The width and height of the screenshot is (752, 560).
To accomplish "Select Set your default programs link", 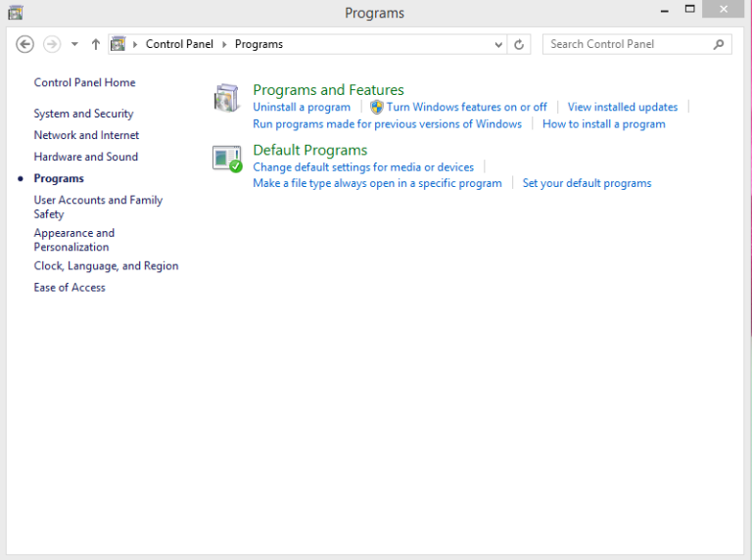I will coord(587,183).
